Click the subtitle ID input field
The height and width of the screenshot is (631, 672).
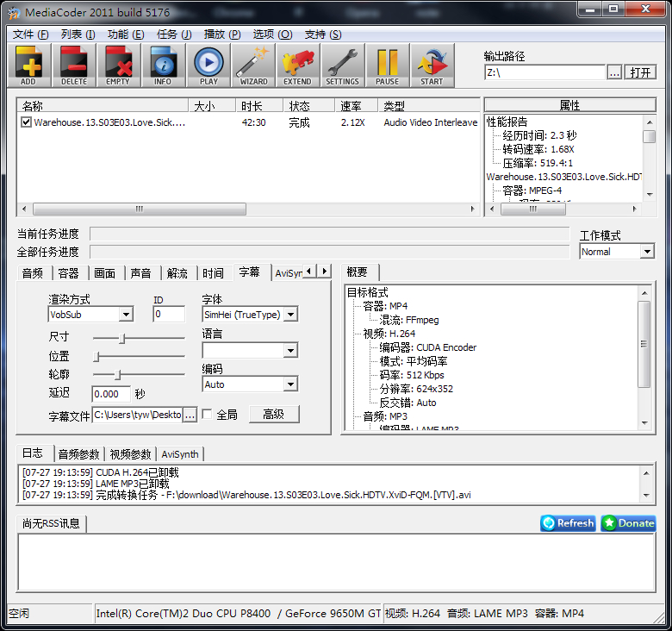pyautogui.click(x=169, y=315)
